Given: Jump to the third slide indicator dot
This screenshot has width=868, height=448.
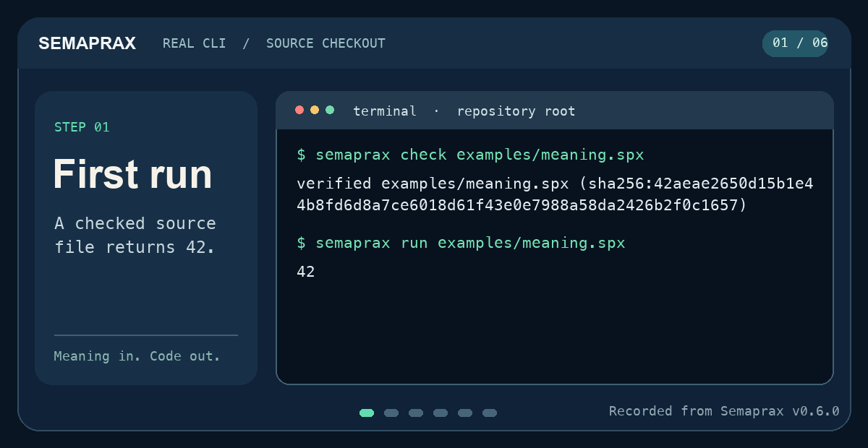Looking at the screenshot, I should (x=416, y=413).
